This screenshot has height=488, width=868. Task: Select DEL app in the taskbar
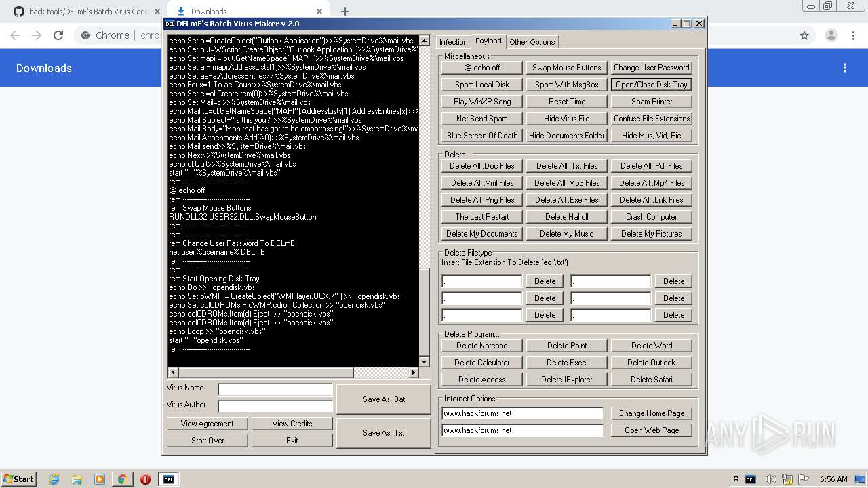pyautogui.click(x=169, y=479)
